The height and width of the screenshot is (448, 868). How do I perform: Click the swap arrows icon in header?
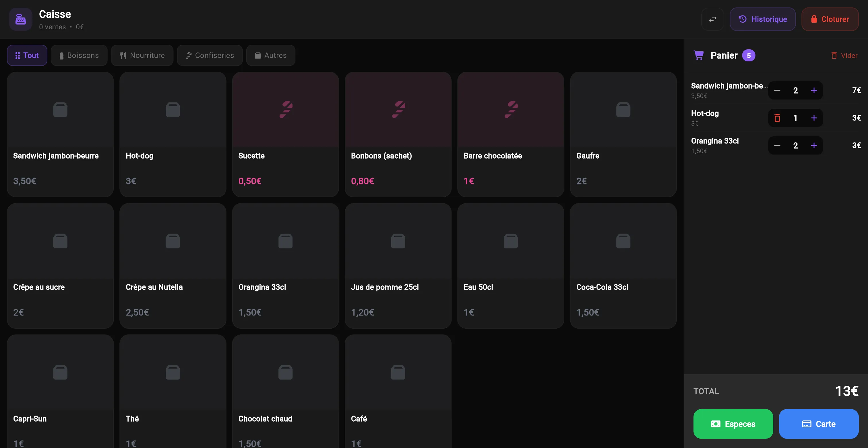[712, 19]
